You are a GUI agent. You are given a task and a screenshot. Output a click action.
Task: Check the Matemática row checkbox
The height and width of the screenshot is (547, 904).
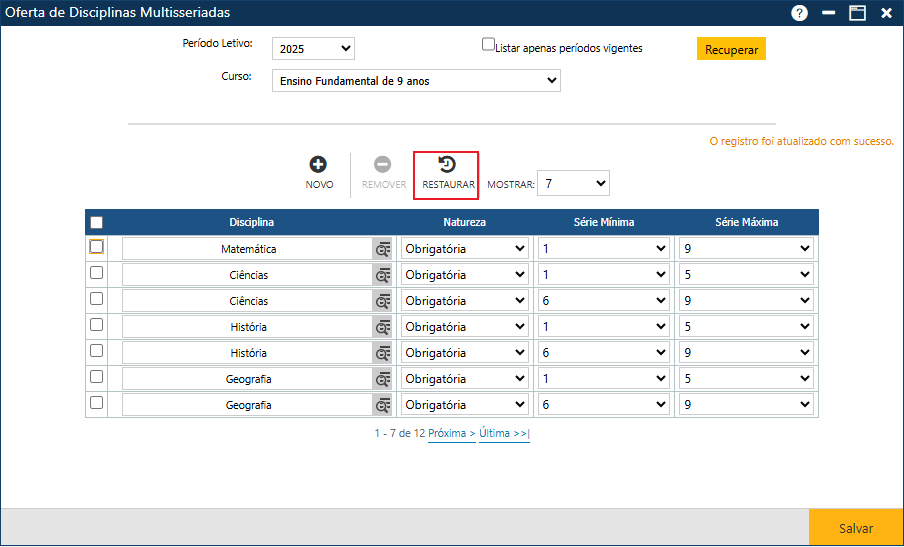[x=97, y=247]
